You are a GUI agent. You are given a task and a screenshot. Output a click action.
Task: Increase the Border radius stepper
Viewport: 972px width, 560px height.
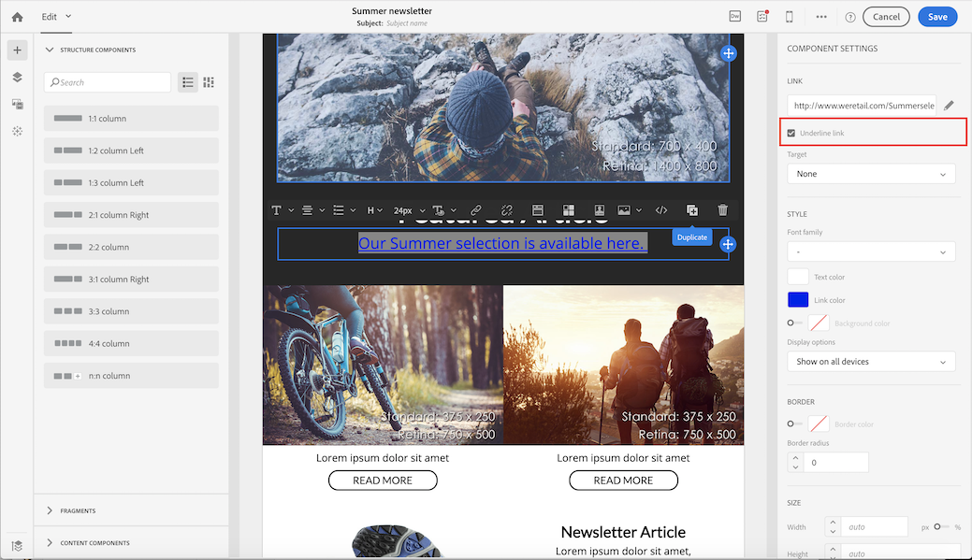[795, 458]
